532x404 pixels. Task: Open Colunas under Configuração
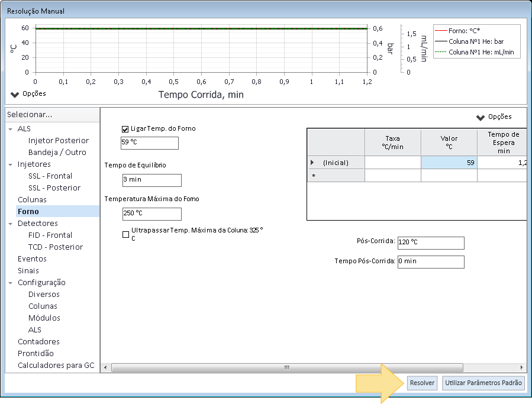click(43, 306)
